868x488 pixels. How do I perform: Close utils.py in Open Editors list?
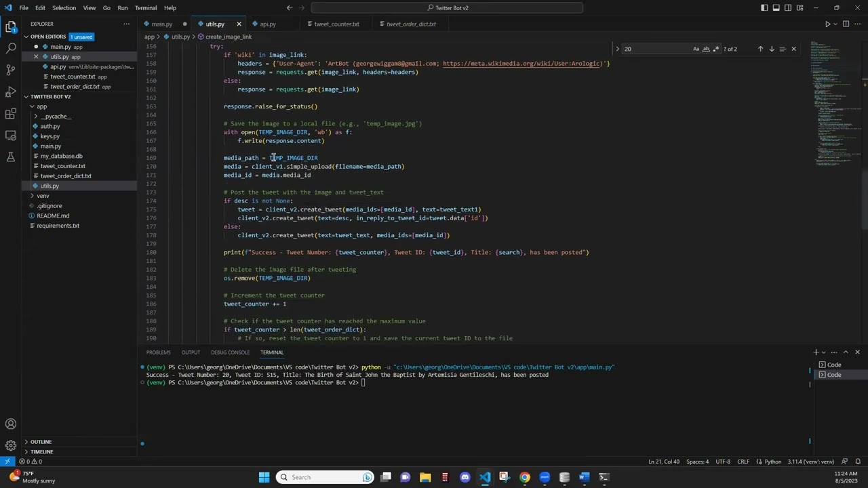(36, 57)
